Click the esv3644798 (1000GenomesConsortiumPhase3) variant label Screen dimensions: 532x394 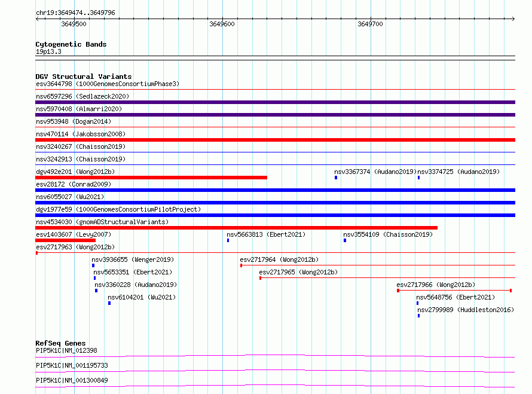coord(108,84)
